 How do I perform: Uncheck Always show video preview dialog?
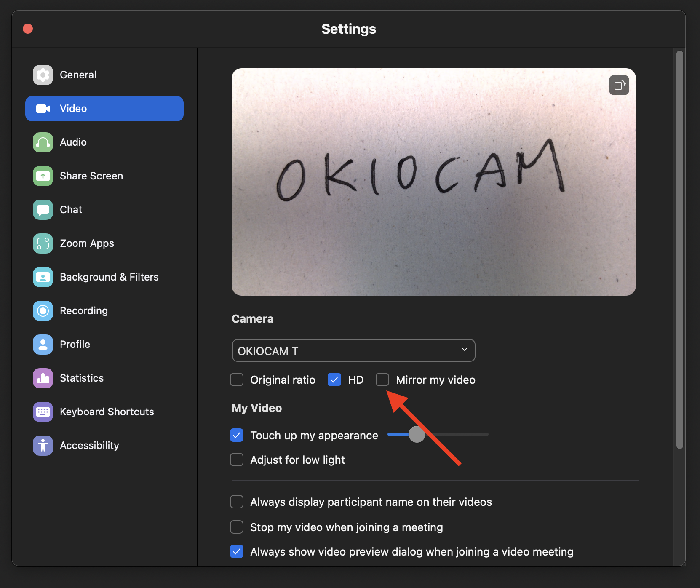coord(237,551)
